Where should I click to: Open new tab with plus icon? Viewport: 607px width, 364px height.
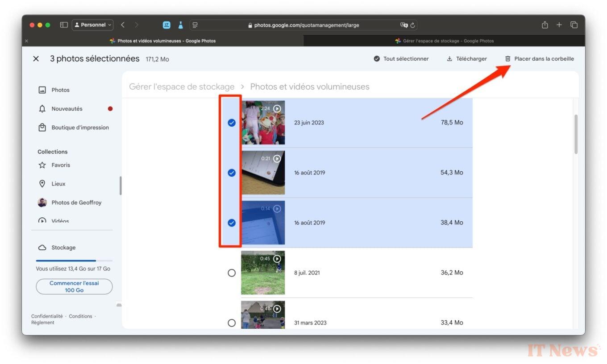(559, 25)
